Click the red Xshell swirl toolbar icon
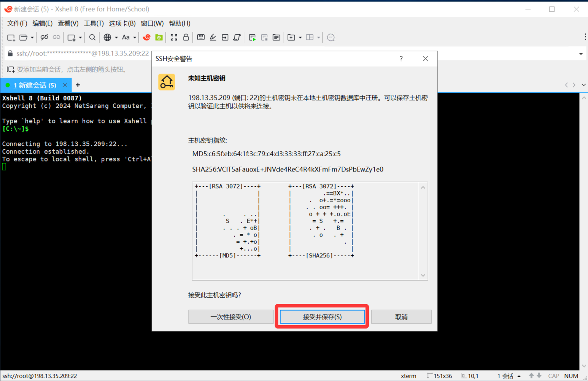This screenshot has height=381, width=588. point(146,37)
